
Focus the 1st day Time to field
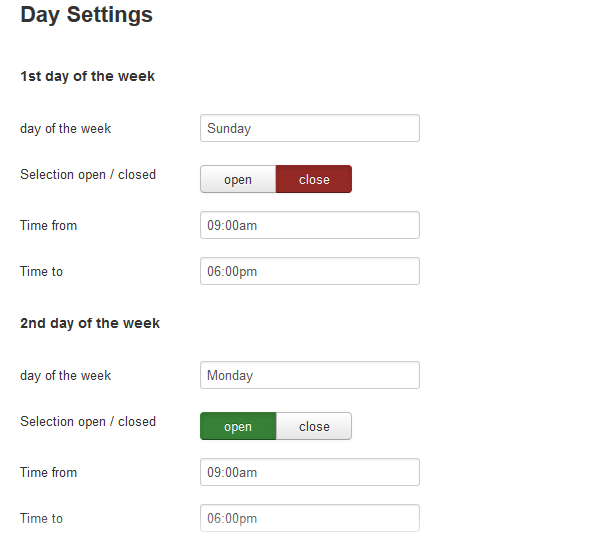(310, 271)
